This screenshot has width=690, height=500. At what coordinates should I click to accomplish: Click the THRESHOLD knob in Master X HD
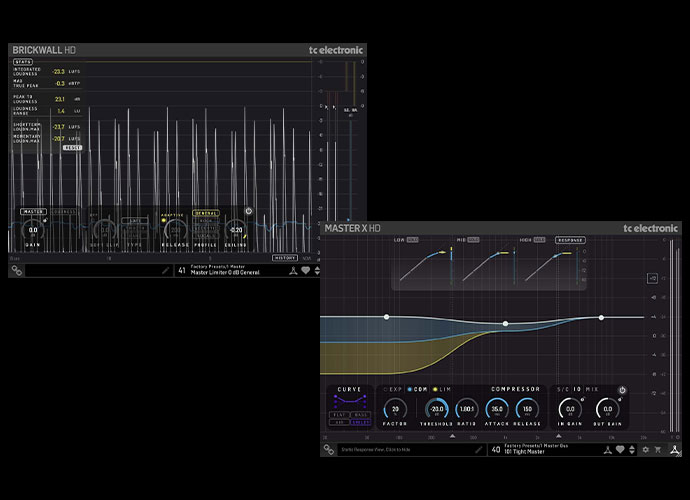(x=437, y=409)
